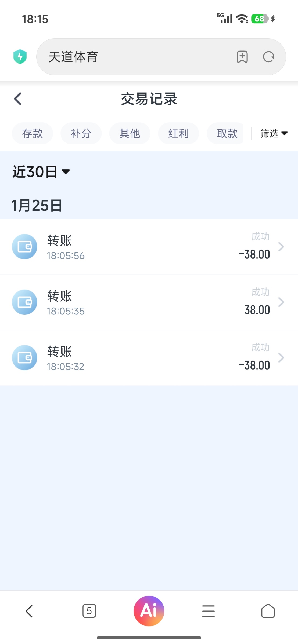Viewport: 298px width, 644px height.
Task: Add page to bookmarks icon
Action: [242, 57]
